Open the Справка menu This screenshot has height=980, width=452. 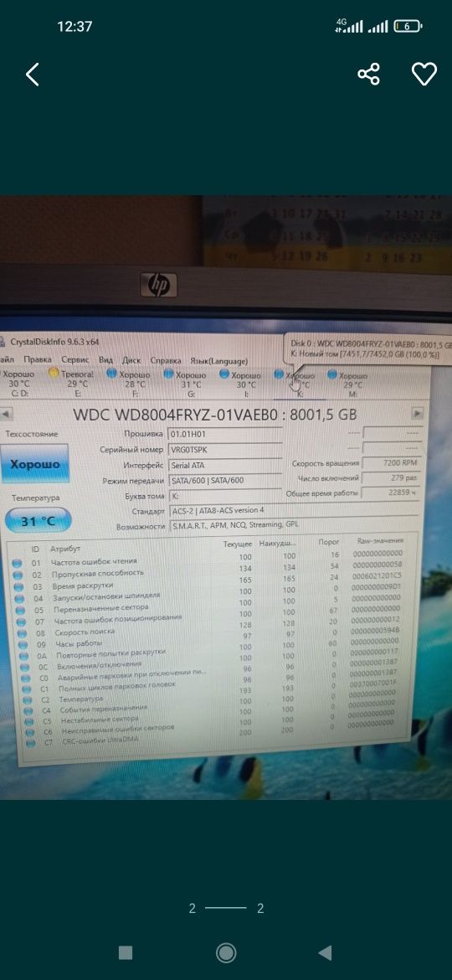(166, 360)
